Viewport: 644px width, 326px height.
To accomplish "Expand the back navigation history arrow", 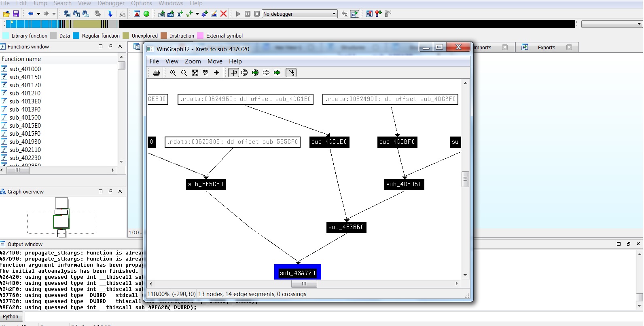I will tap(38, 14).
